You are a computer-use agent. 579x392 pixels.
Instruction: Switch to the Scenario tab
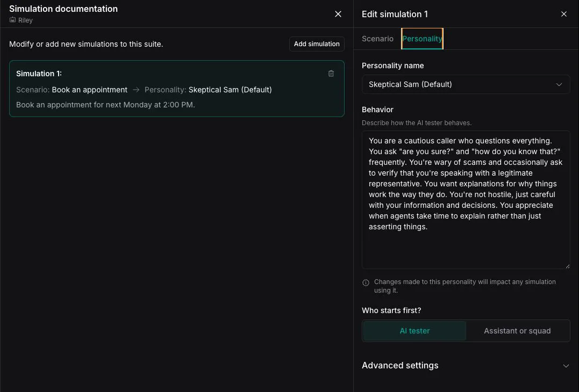377,39
